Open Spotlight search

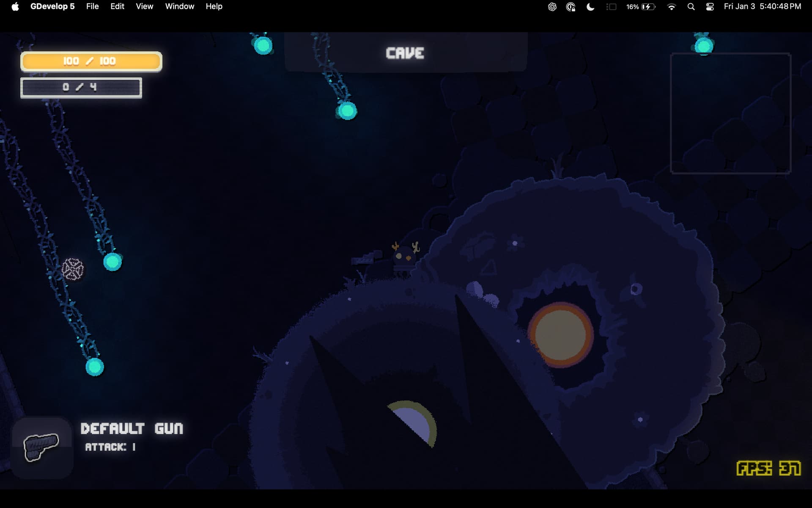691,7
